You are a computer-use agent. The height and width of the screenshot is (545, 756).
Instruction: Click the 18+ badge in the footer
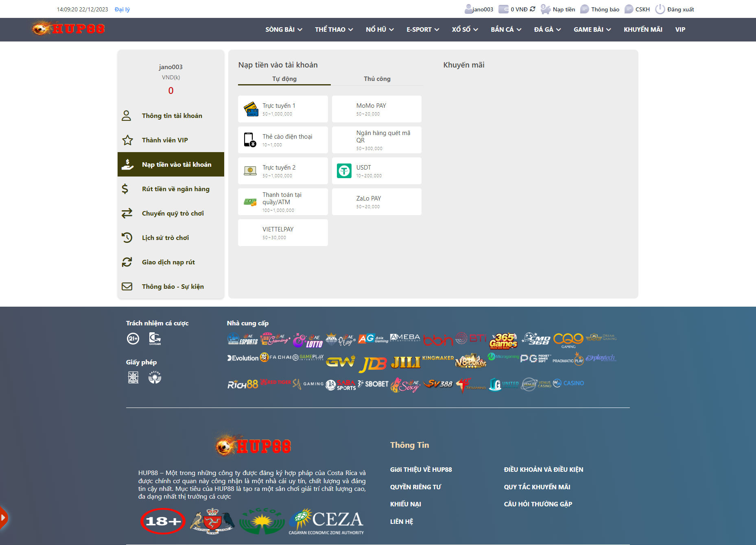click(x=163, y=521)
